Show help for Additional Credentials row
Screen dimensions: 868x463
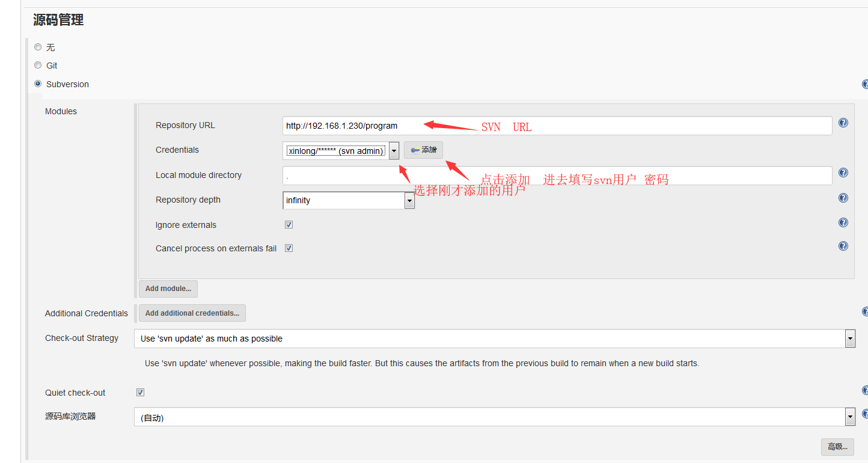click(865, 311)
